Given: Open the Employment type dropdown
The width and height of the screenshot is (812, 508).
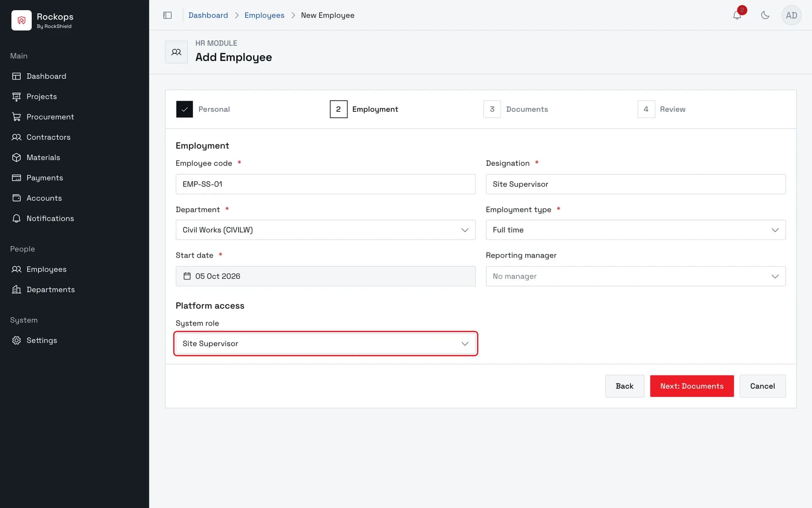Looking at the screenshot, I should (636, 230).
